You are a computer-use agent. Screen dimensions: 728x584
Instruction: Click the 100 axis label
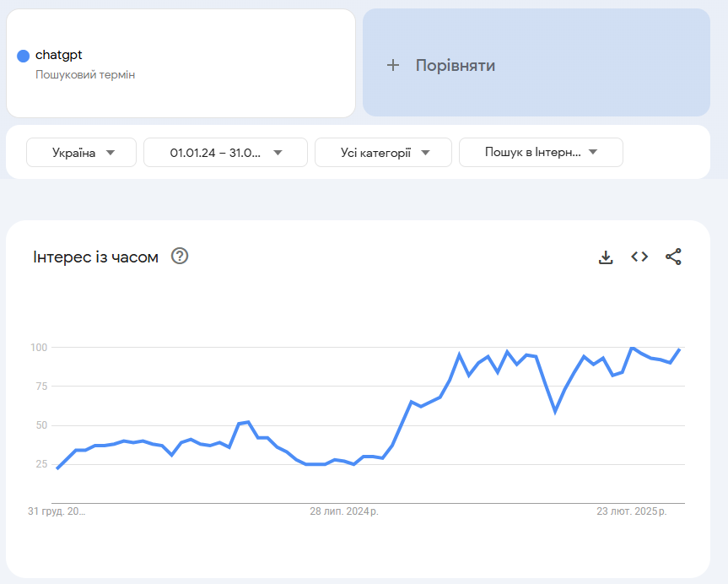(x=39, y=348)
